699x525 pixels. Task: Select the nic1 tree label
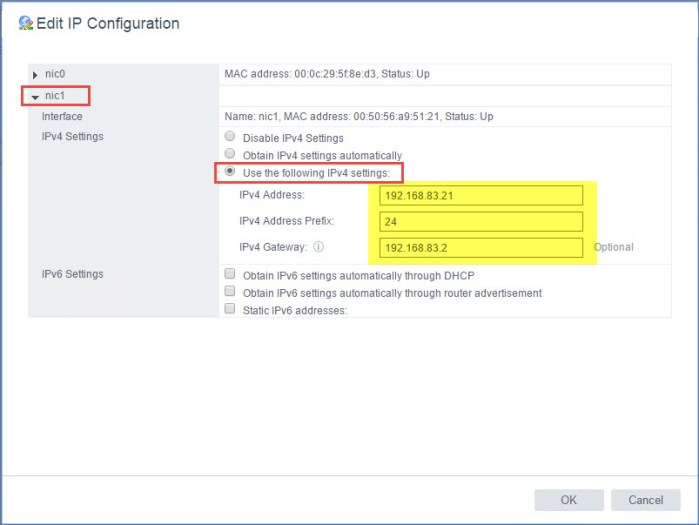pos(55,96)
